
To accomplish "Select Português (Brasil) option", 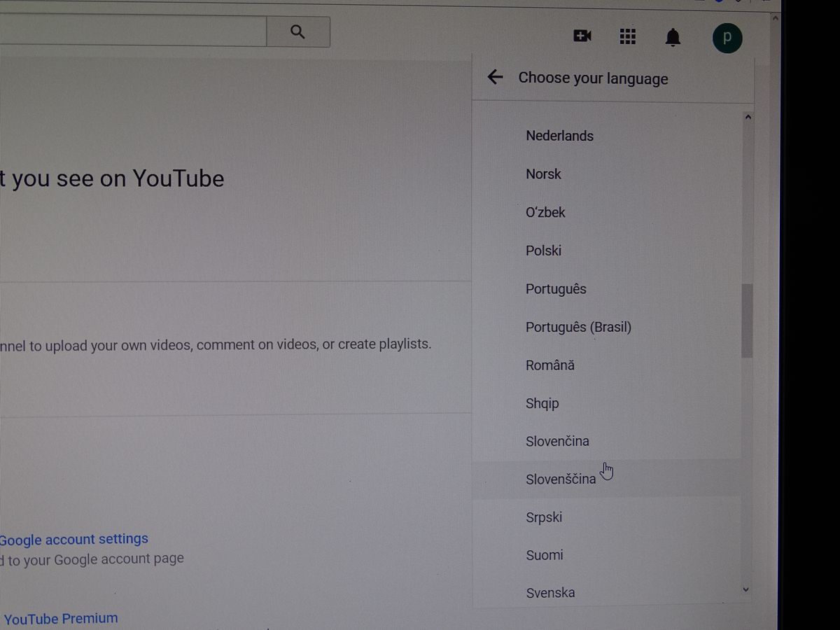I will (x=578, y=327).
